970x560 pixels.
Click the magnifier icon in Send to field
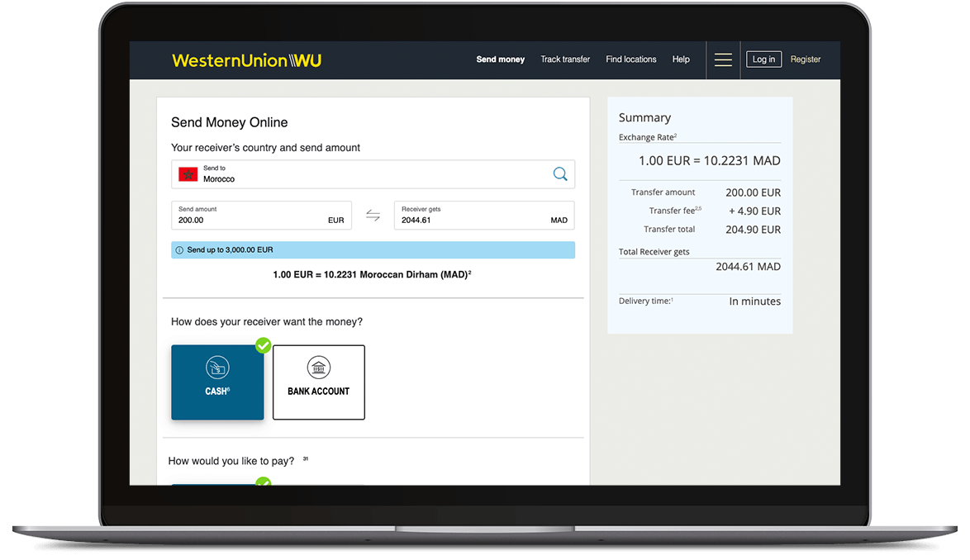(560, 173)
